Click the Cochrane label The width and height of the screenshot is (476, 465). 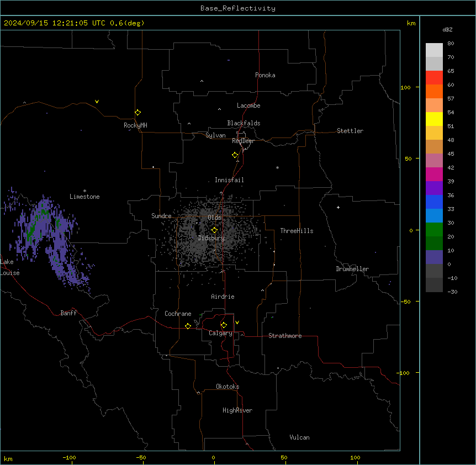178,314
